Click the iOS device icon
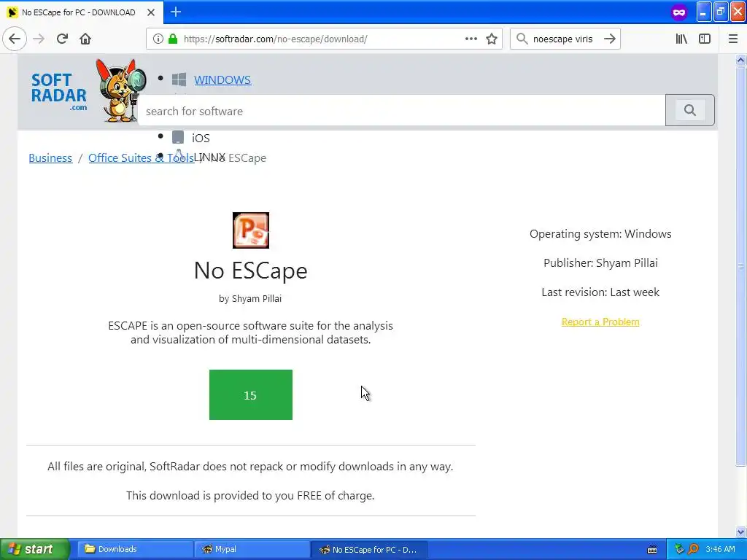This screenshot has width=747, height=560. click(x=178, y=137)
